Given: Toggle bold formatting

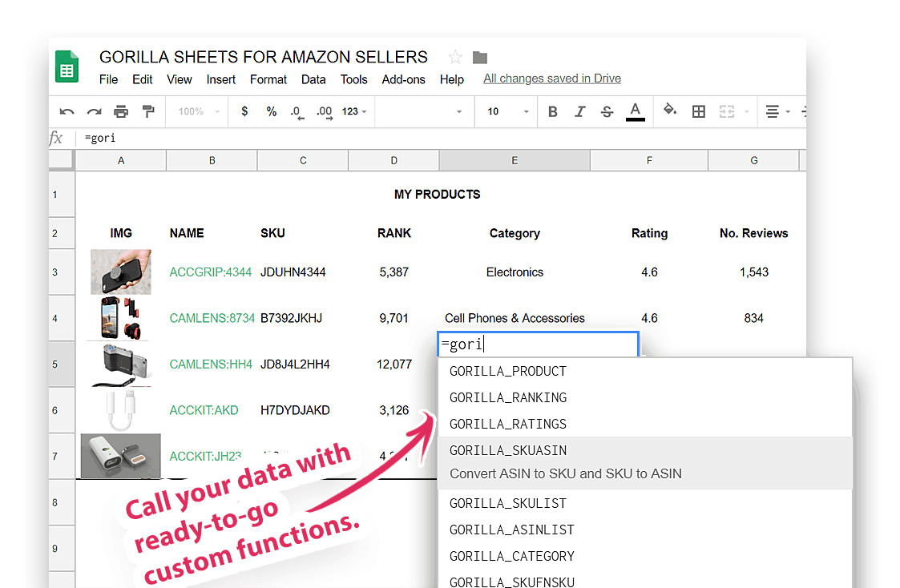Looking at the screenshot, I should 552,111.
